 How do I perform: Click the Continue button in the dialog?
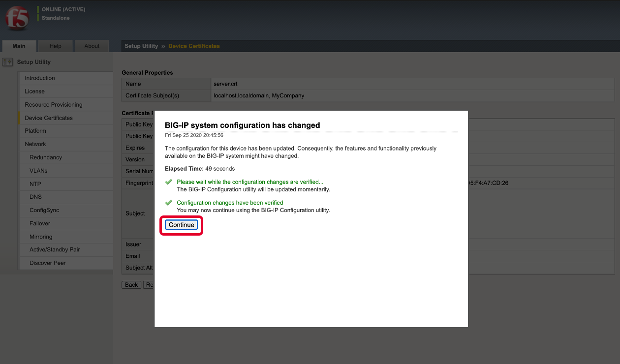click(181, 225)
